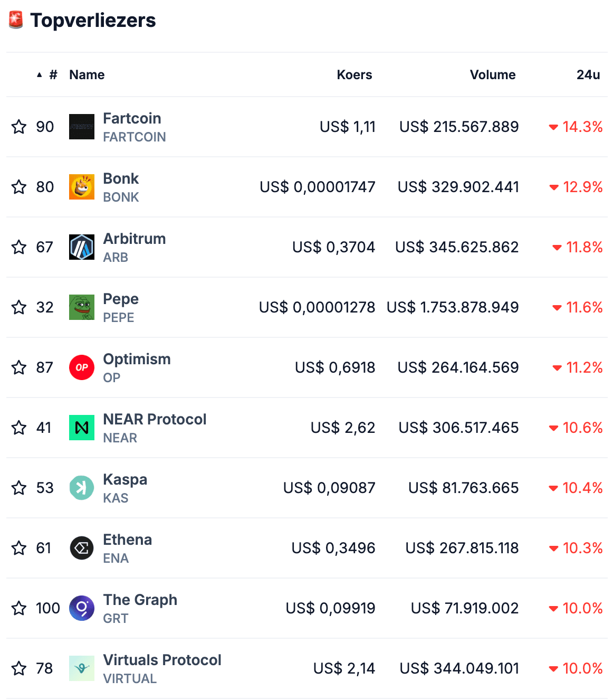Click the green NEAR Protocol logo
This screenshot has height=700, width=613.
[82, 428]
